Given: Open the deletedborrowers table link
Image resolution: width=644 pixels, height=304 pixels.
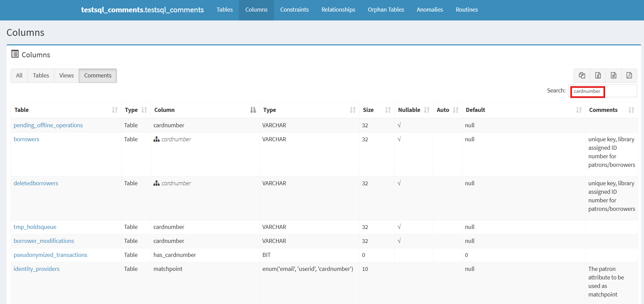Looking at the screenshot, I should (36, 183).
